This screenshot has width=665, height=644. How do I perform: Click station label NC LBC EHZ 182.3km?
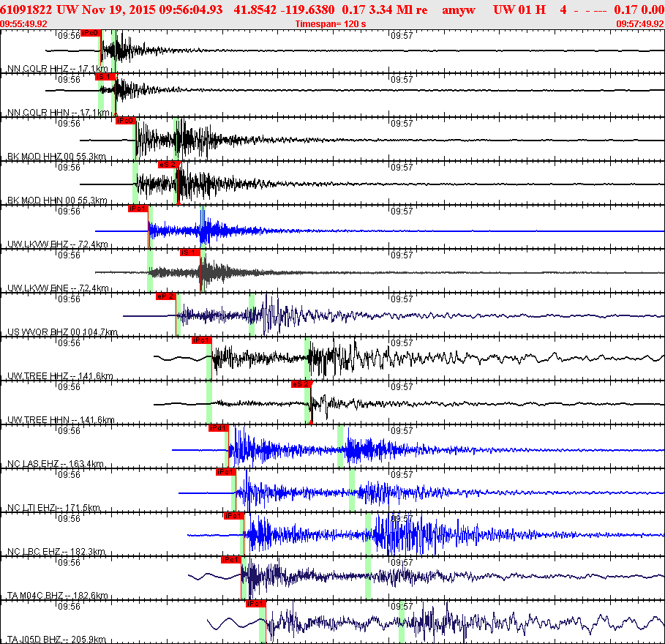[x=56, y=552]
